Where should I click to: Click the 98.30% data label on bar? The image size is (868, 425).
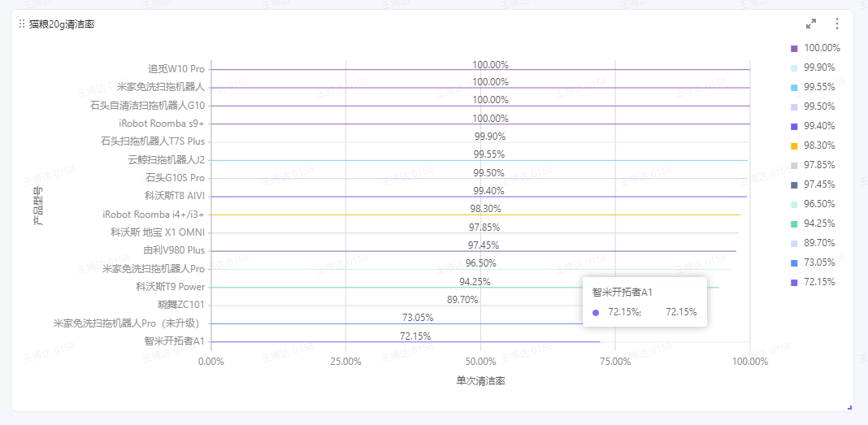pyautogui.click(x=485, y=209)
